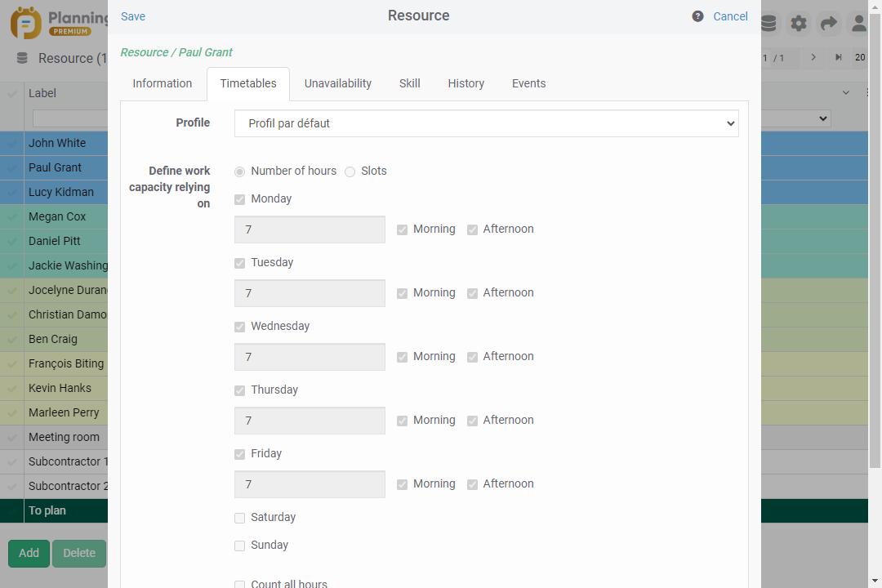This screenshot has width=882, height=588.
Task: Toggle the Thursday checkbox
Action: tap(239, 390)
